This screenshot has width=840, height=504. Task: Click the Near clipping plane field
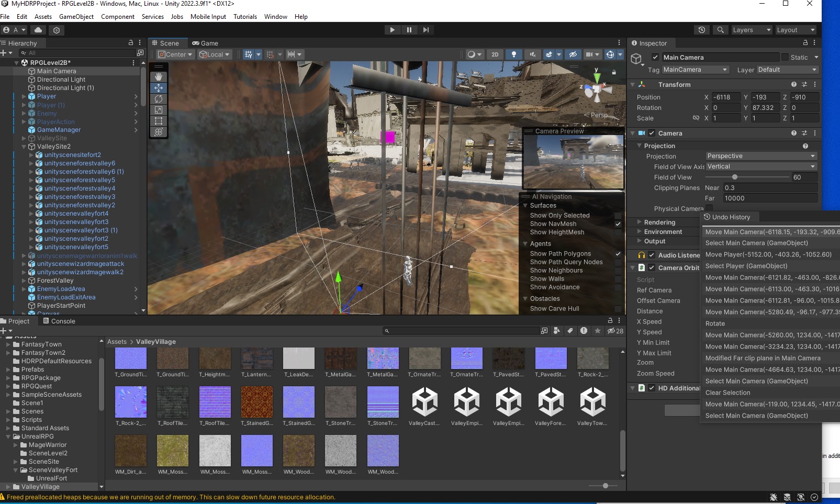click(x=770, y=188)
